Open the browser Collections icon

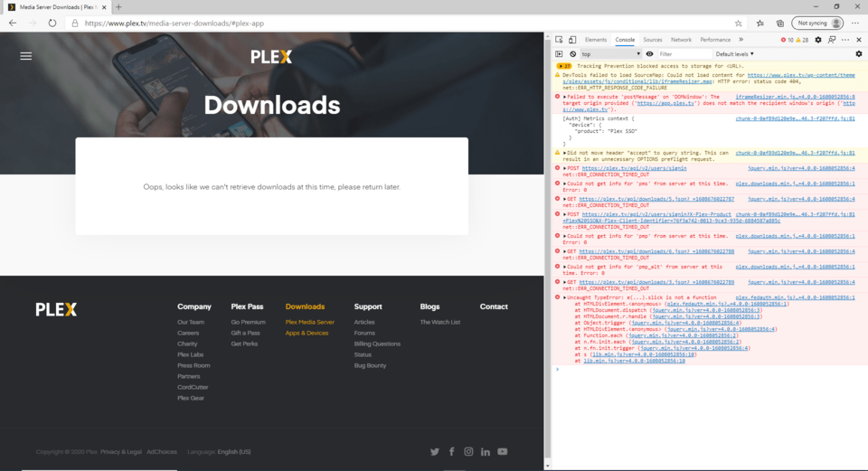click(780, 24)
